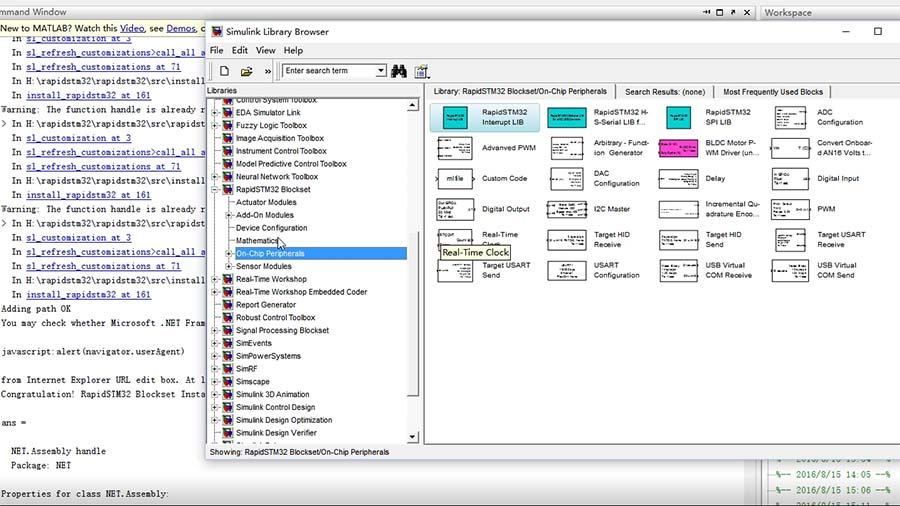Viewport: 900px width, 506px height.
Task: Open the View menu
Action: [265, 50]
